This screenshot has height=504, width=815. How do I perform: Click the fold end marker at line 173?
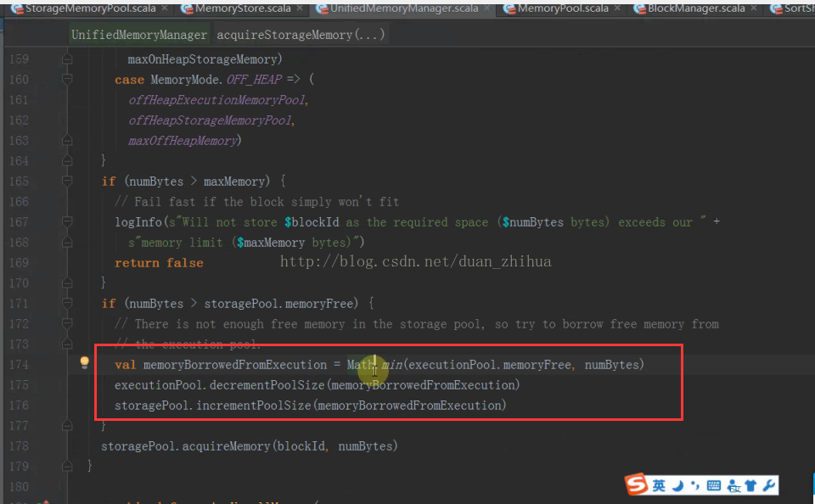(x=67, y=344)
